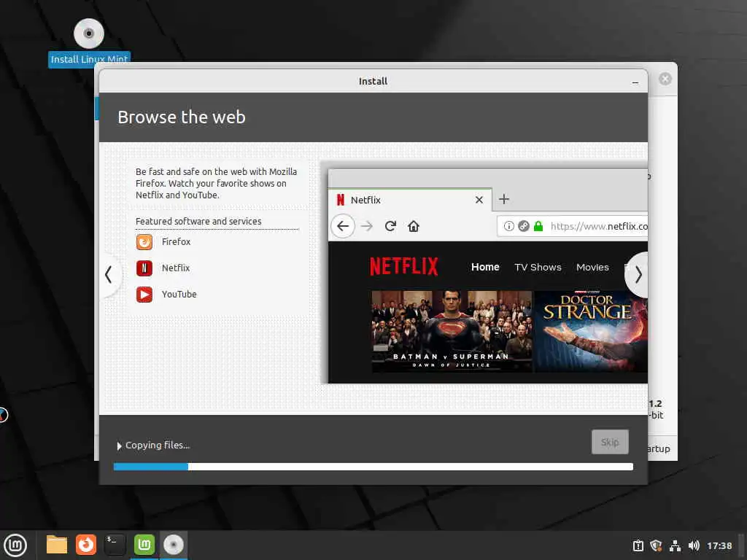Click the Featured software and services heading
The height and width of the screenshot is (560, 747).
tap(198, 222)
